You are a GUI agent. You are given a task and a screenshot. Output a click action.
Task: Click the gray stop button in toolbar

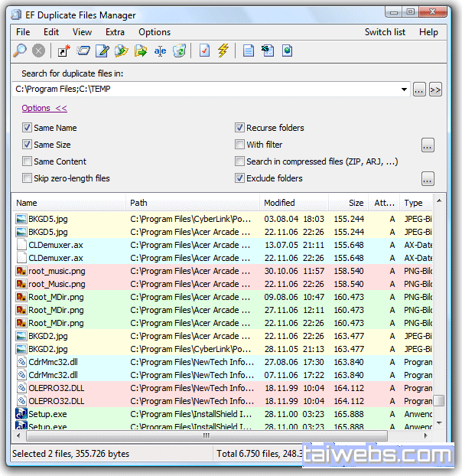pos(38,51)
